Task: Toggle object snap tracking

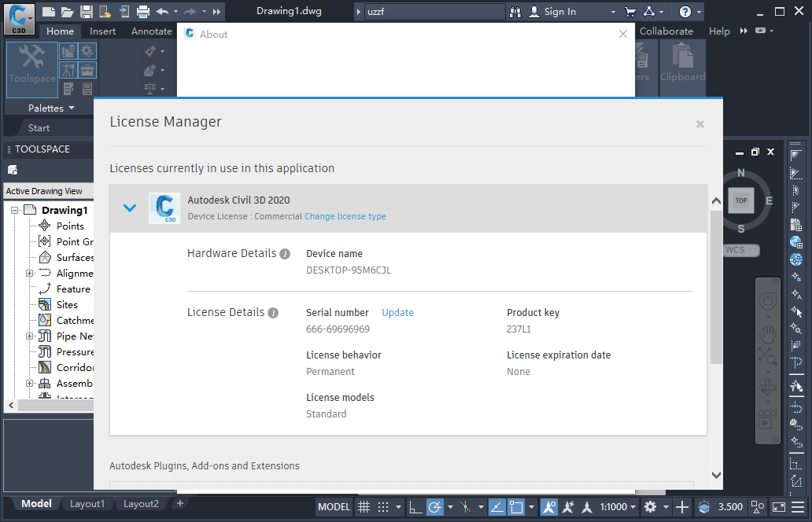Action: [496, 507]
